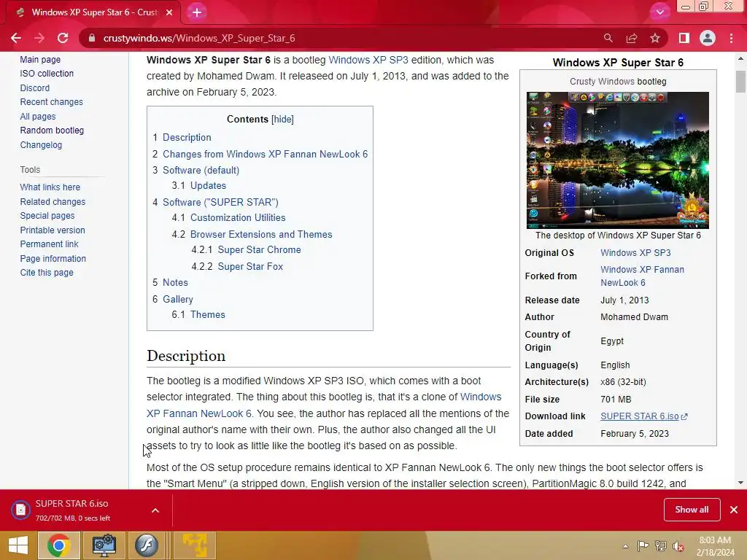Open infobox Windows XP Fannan NewLook 6 link
Viewport: 747px width, 560px height.
pos(642,276)
